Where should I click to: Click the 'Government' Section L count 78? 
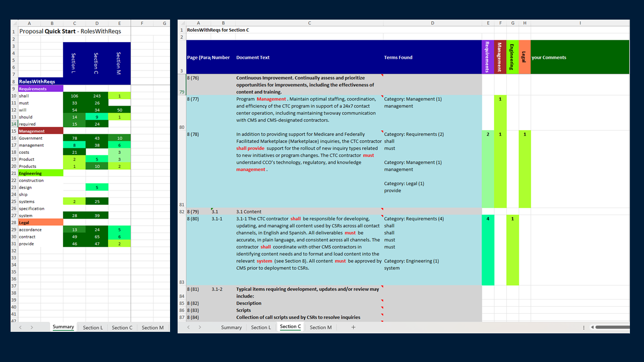click(x=74, y=138)
